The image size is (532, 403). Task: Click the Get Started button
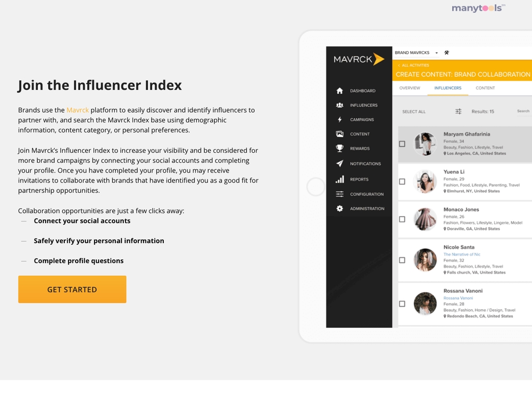72,289
